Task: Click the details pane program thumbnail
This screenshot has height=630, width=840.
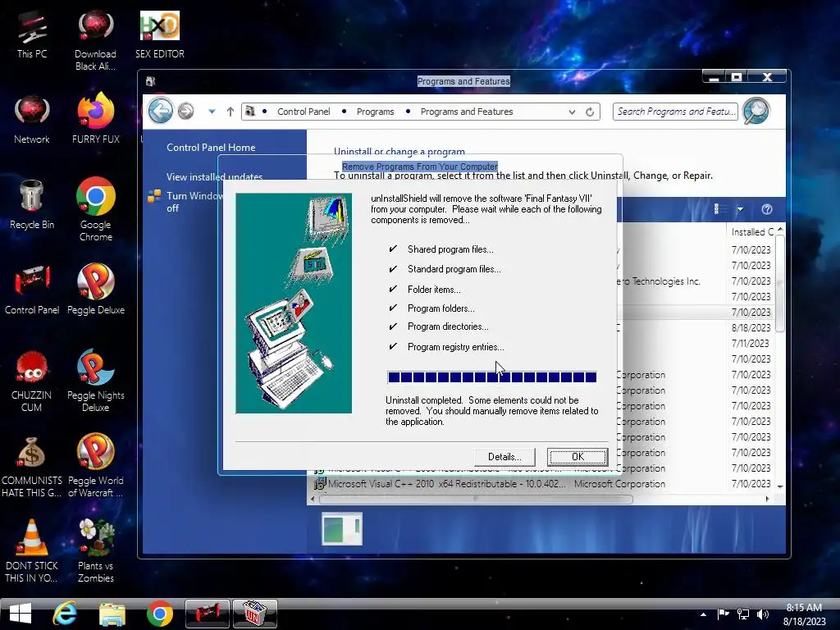Action: point(342,528)
